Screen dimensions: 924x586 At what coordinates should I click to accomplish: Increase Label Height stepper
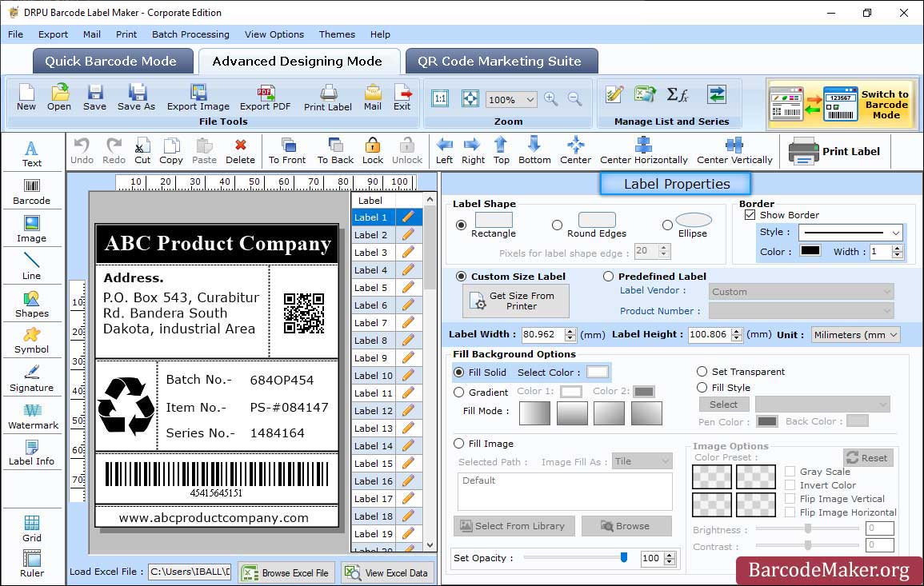click(737, 331)
